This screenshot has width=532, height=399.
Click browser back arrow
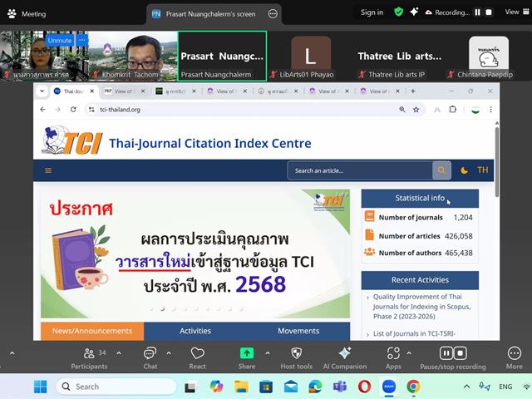pos(42,109)
